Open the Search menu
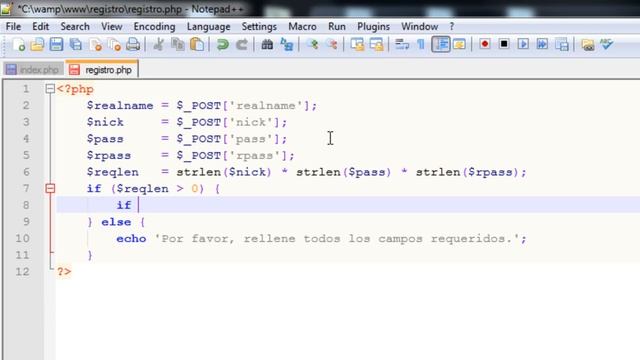This screenshot has height=360, width=640. 75,27
